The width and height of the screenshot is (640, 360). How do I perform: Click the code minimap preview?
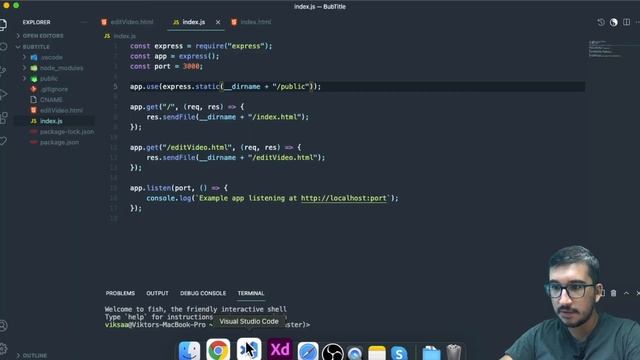(x=605, y=49)
